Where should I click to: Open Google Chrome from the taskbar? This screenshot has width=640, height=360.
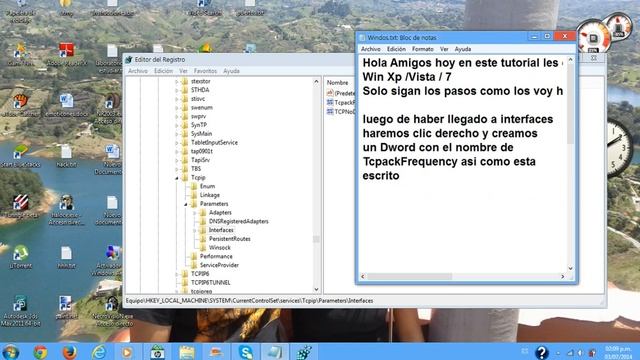point(40,352)
